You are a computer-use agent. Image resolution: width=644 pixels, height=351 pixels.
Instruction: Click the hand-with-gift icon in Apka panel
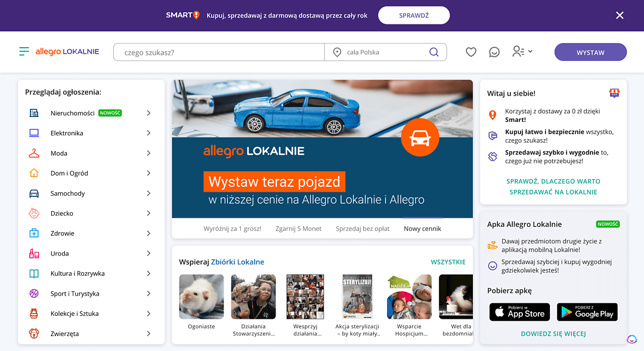coord(493,245)
